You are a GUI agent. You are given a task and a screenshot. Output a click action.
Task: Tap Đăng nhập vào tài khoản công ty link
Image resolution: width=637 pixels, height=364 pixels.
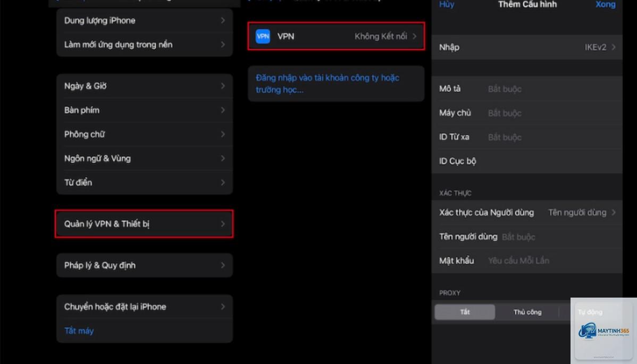pyautogui.click(x=328, y=83)
